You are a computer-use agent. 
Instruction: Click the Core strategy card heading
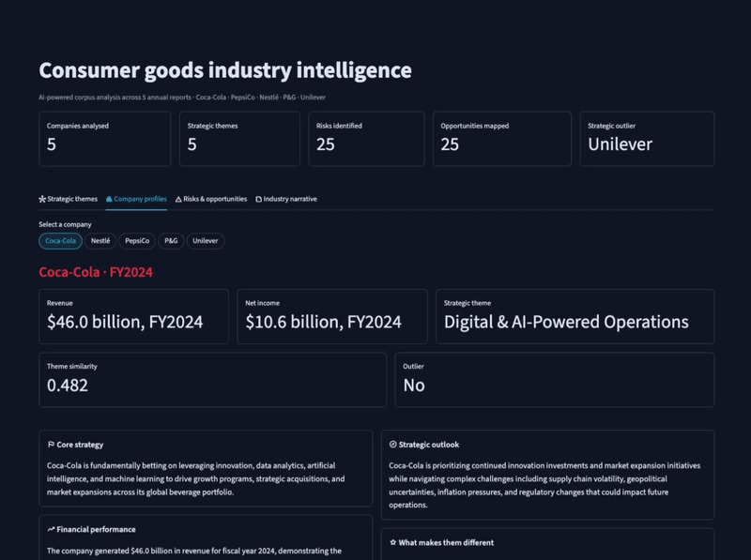pyautogui.click(x=80, y=445)
